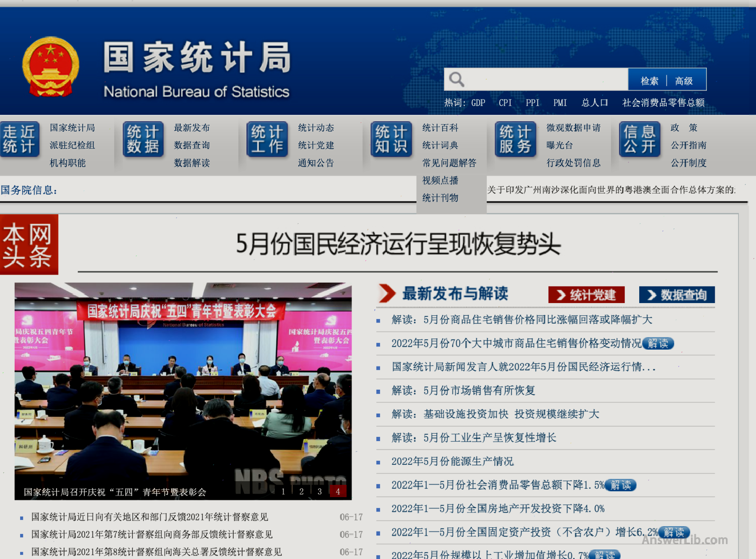756x559 pixels.
Task: Click the search magnifier icon
Action: pyautogui.click(x=456, y=80)
